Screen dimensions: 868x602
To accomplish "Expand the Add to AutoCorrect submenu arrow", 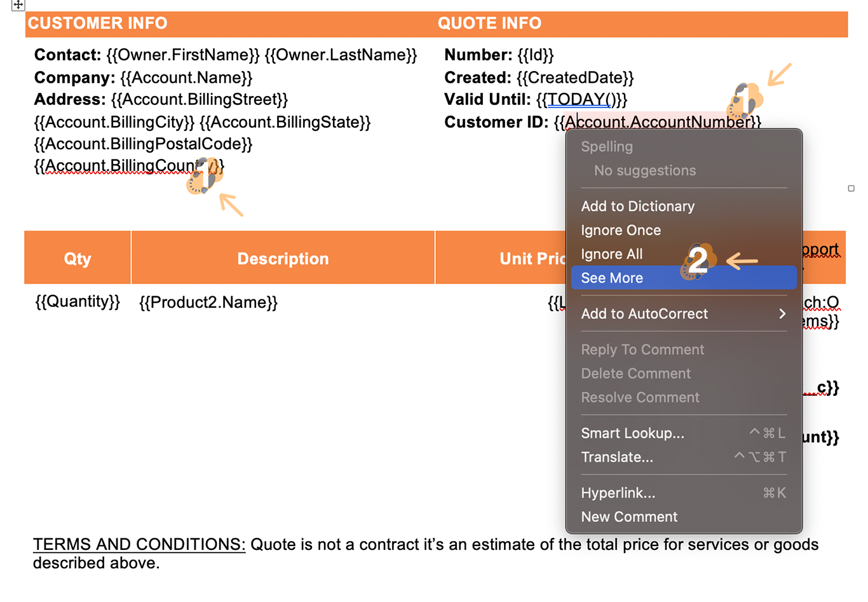I will pos(782,314).
